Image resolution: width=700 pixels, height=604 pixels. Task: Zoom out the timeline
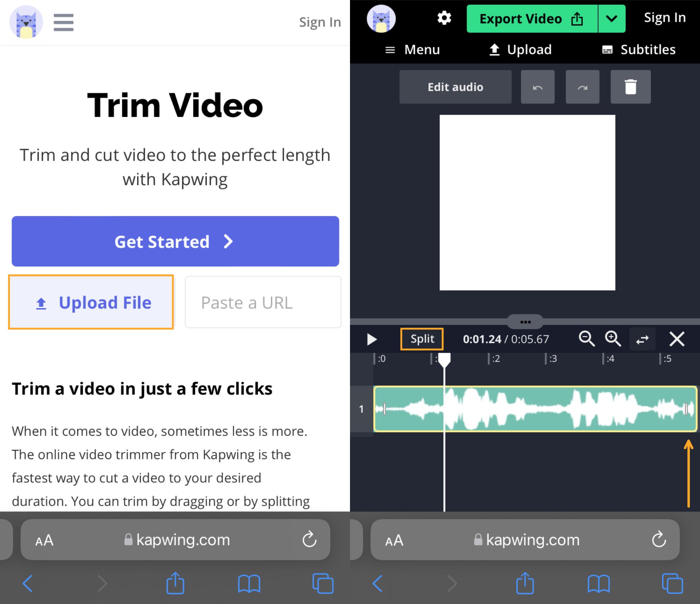pos(586,339)
